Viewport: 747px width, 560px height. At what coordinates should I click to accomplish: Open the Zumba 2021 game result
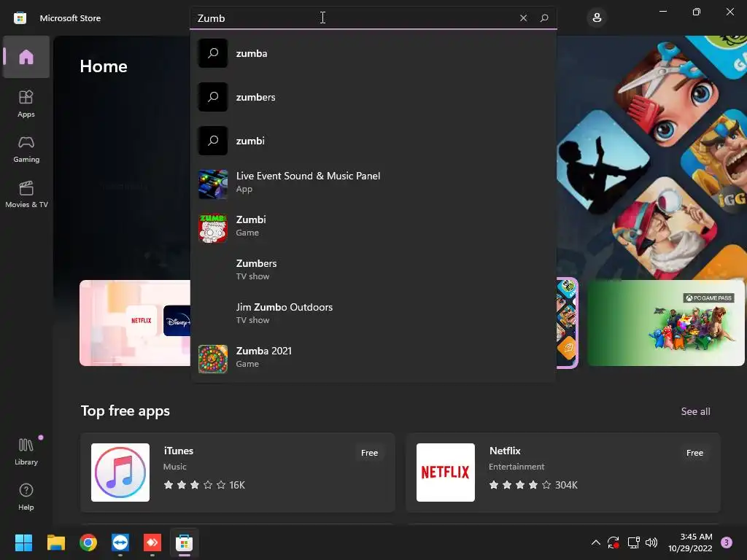(x=373, y=359)
